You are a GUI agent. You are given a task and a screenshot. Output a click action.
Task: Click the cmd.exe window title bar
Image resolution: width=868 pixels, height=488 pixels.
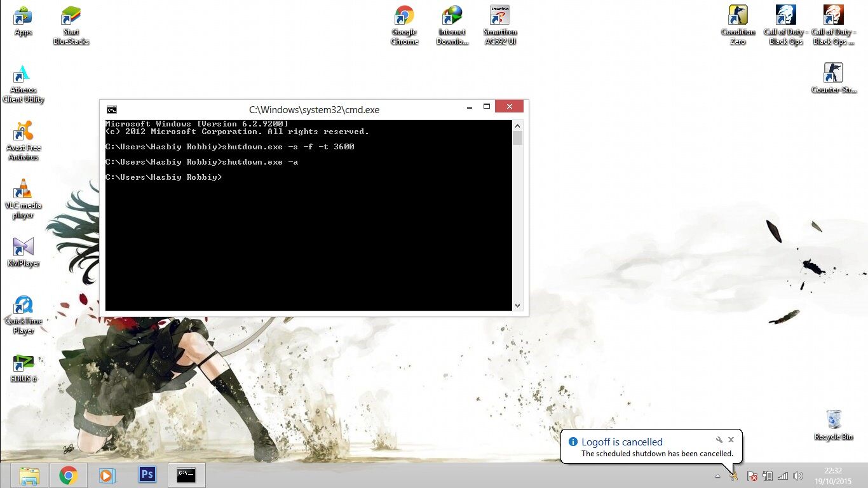[x=314, y=110]
